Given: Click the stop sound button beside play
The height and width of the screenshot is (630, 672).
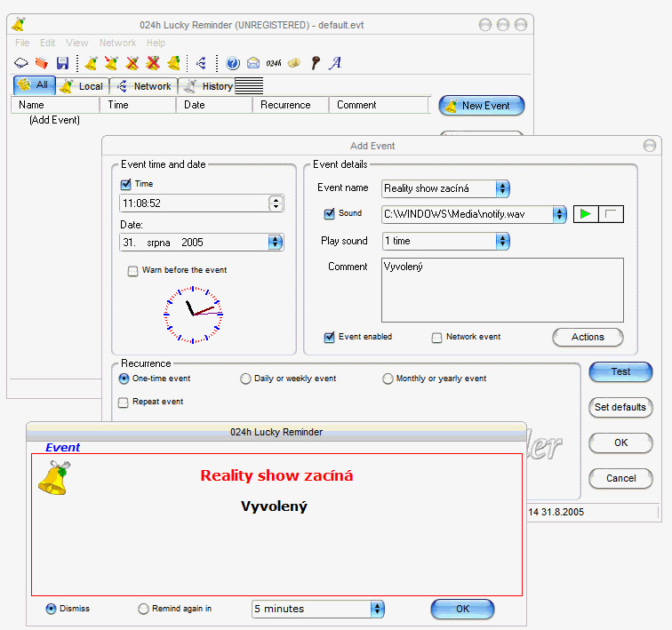Looking at the screenshot, I should (612, 214).
